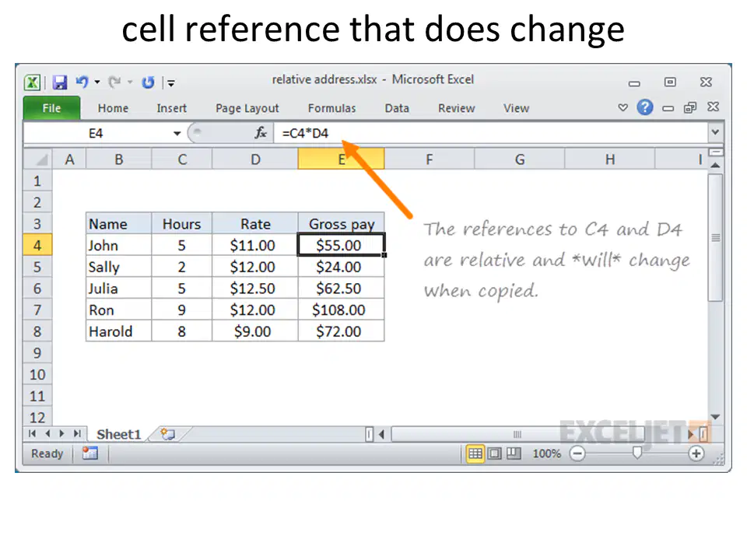Click the zoom slider handle
This screenshot has height=560, width=747.
(x=637, y=453)
